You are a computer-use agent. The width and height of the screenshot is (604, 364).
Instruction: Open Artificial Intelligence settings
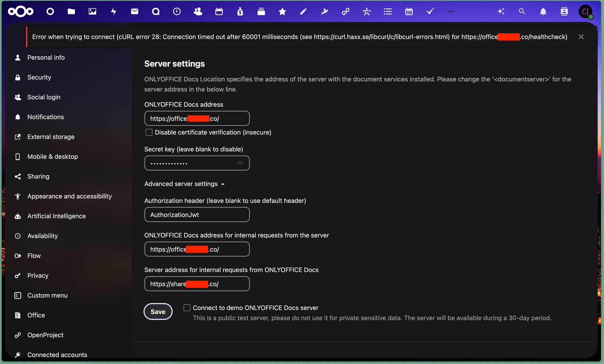pyautogui.click(x=57, y=216)
